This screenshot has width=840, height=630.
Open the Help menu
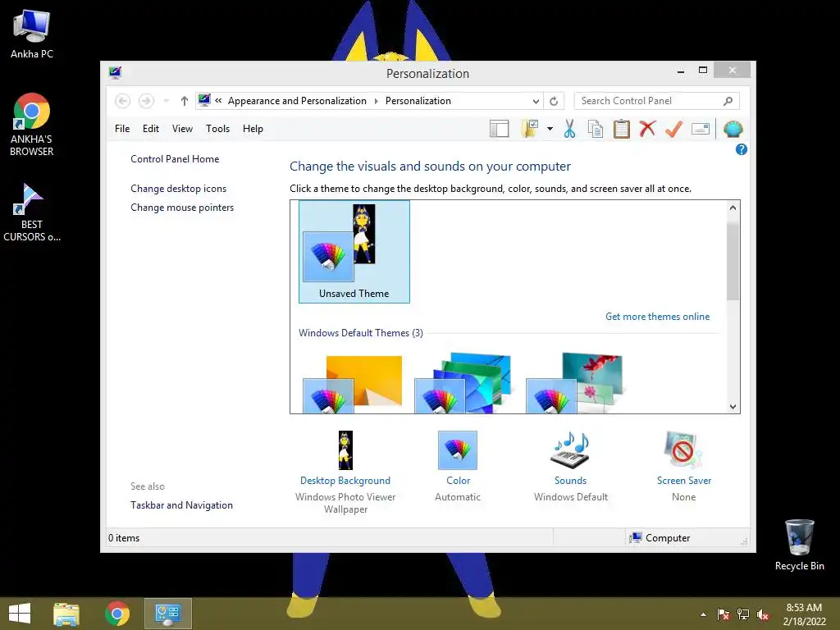[253, 129]
